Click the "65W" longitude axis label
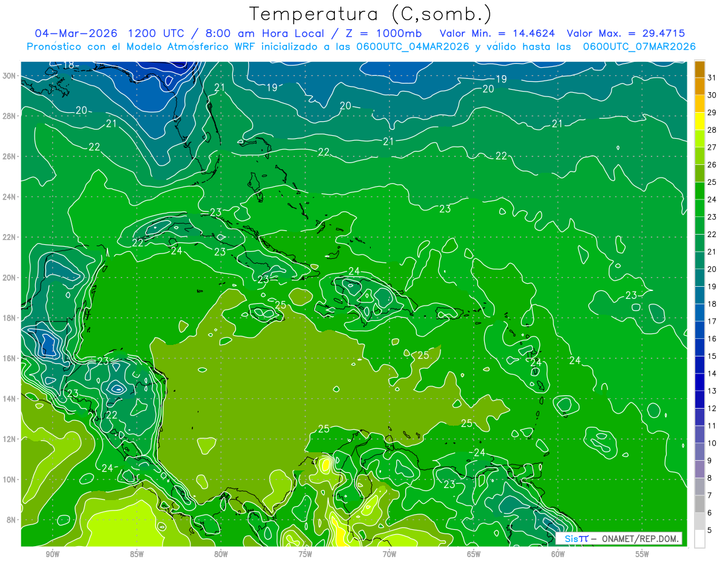Viewport: 728px width, 562px height. click(x=474, y=554)
